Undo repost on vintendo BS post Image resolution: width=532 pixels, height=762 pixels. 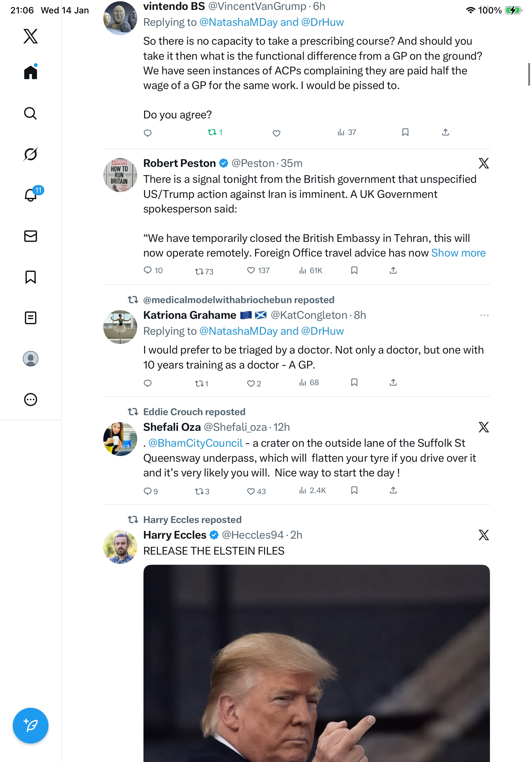(x=212, y=132)
